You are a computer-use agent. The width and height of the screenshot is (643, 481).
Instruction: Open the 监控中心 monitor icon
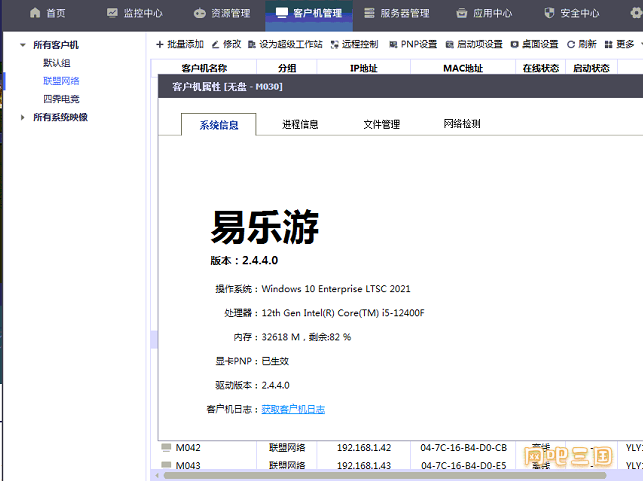click(x=112, y=13)
